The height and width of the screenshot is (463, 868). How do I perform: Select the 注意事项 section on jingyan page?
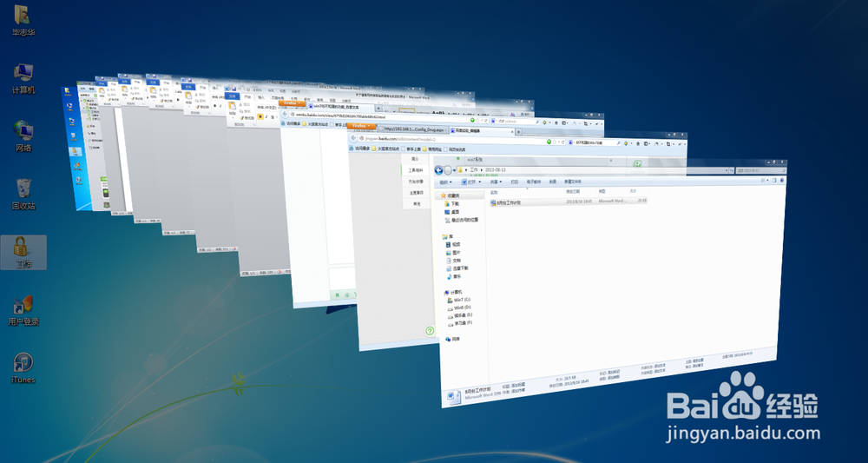[x=417, y=193]
